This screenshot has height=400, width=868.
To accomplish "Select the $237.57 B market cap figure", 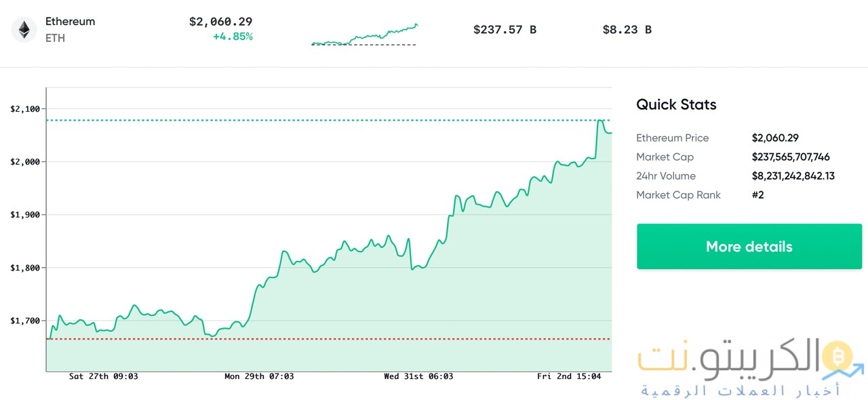I will (505, 29).
